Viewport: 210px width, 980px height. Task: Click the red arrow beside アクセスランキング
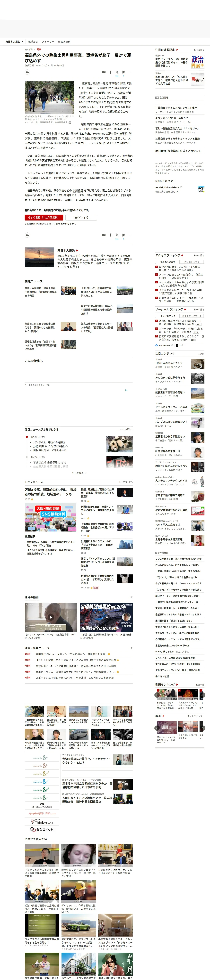coord(182,255)
